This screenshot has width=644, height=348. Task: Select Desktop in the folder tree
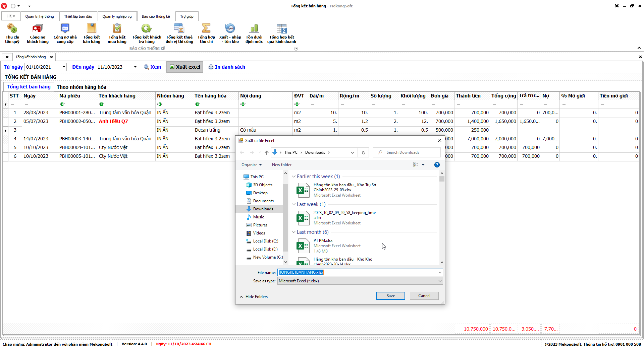[x=260, y=193]
